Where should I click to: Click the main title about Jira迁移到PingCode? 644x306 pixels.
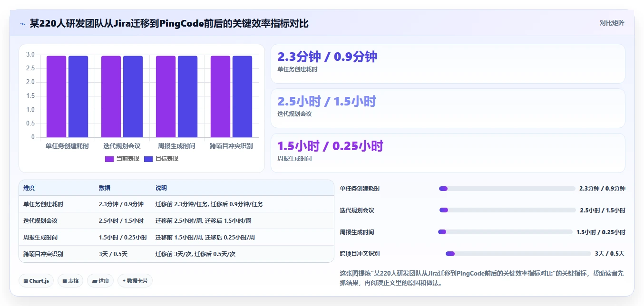[x=169, y=23]
